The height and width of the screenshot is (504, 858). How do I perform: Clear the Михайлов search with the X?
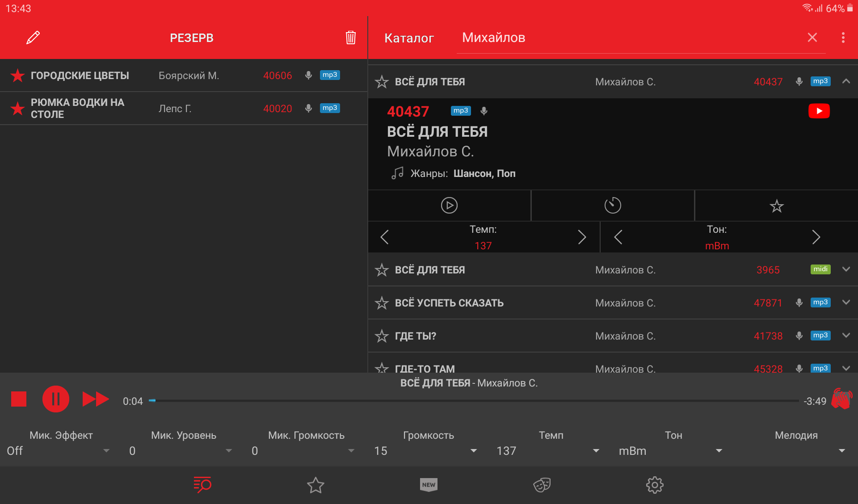pos(812,38)
